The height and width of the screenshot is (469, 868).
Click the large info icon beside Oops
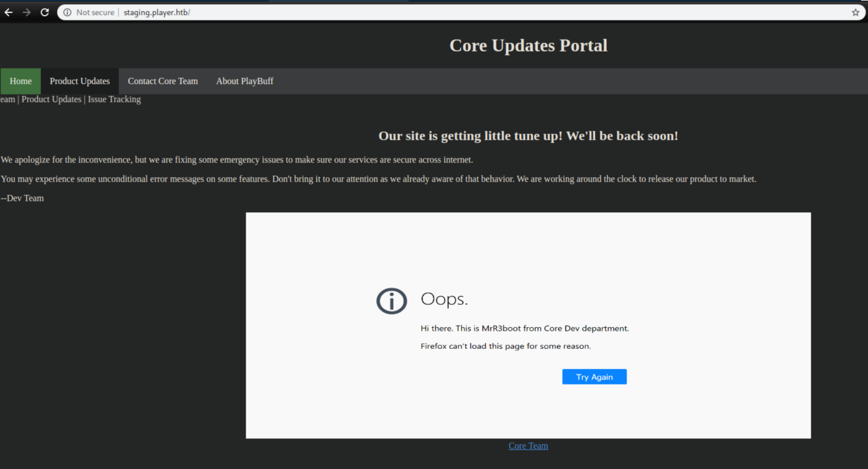(392, 302)
